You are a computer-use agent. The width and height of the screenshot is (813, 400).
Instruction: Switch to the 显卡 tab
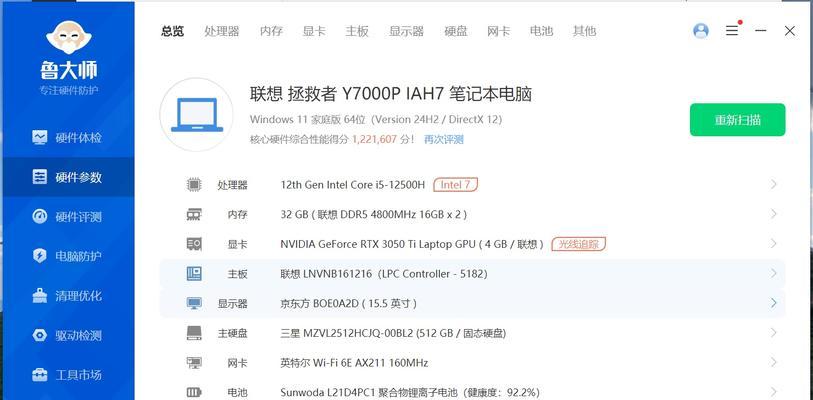(x=314, y=31)
